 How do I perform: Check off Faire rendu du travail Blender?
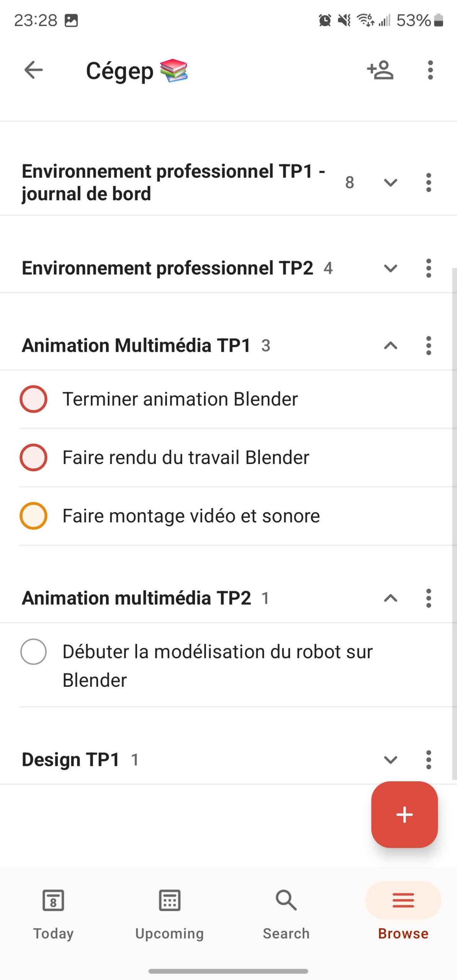[33, 457]
